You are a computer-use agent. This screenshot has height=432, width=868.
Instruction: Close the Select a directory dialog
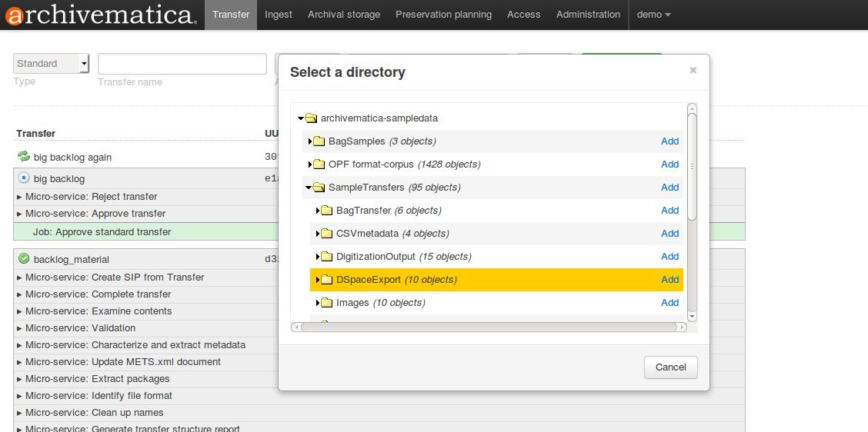tap(693, 71)
